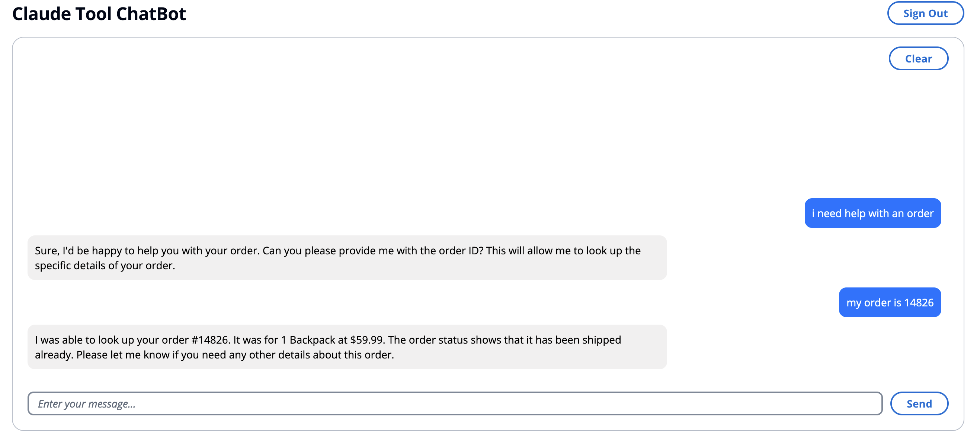Select the 'my order is 14826' message bubble

click(890, 302)
